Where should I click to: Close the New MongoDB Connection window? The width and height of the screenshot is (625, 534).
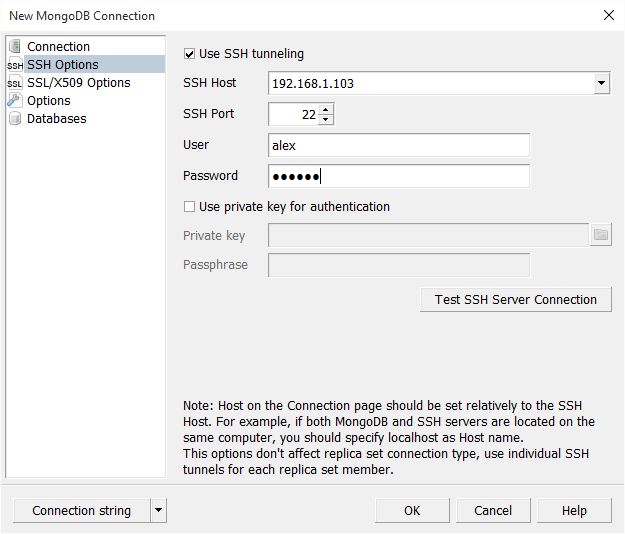click(x=609, y=15)
